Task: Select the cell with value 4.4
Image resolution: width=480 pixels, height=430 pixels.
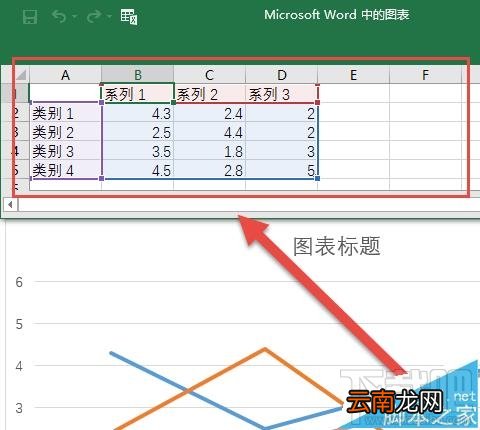Action: [x=209, y=132]
